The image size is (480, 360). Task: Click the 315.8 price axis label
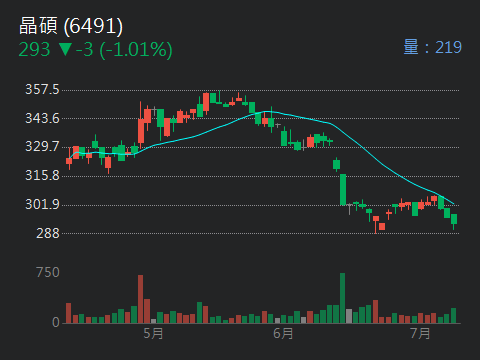point(42,175)
